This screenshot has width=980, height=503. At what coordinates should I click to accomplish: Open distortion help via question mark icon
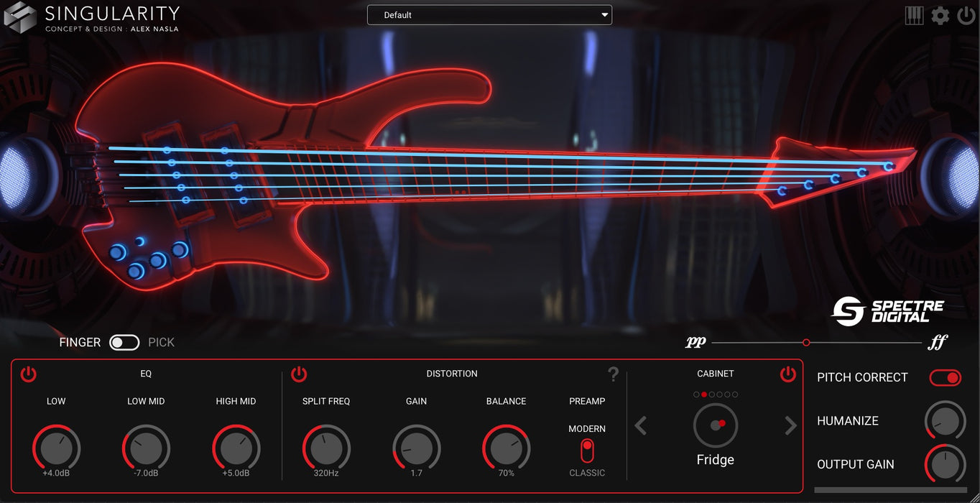[613, 374]
